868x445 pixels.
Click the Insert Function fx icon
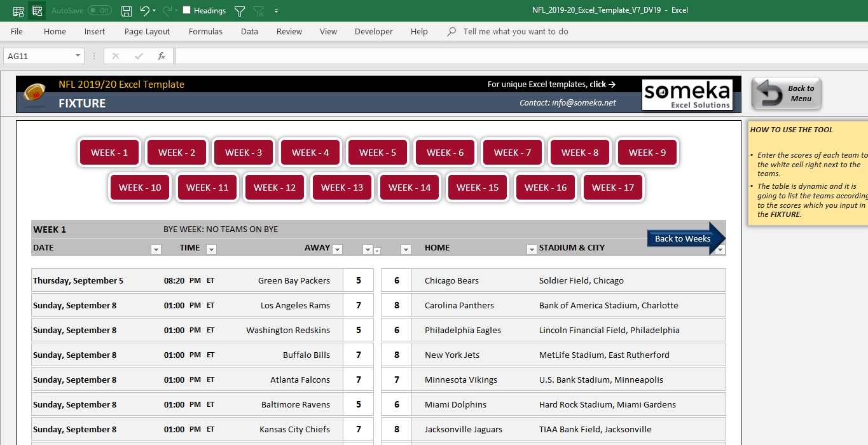pyautogui.click(x=162, y=56)
